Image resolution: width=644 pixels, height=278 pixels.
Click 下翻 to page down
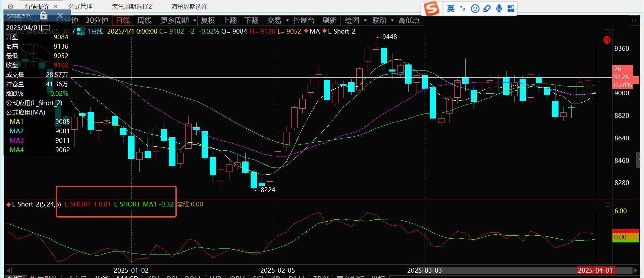coord(252,20)
